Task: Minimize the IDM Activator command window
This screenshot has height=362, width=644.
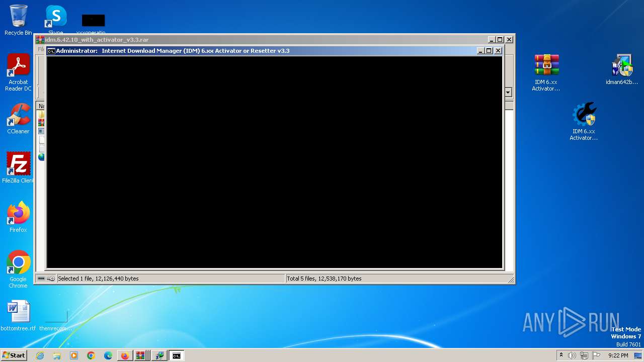Action: point(480,51)
